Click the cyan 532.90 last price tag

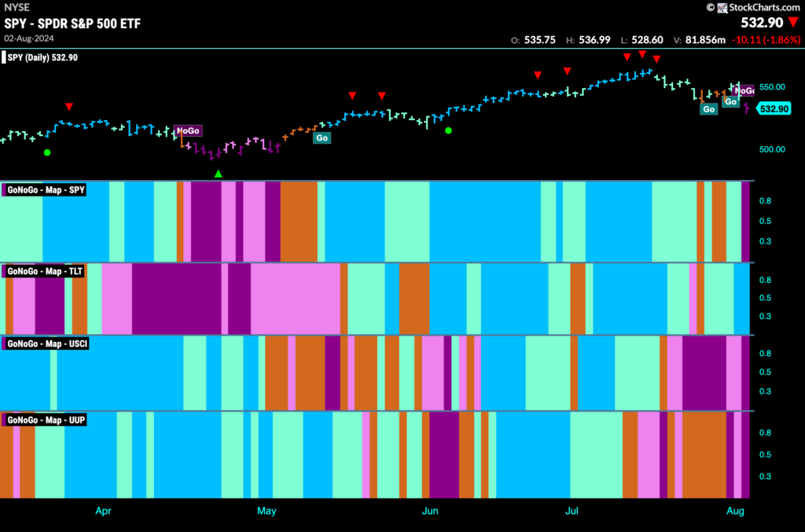[774, 108]
